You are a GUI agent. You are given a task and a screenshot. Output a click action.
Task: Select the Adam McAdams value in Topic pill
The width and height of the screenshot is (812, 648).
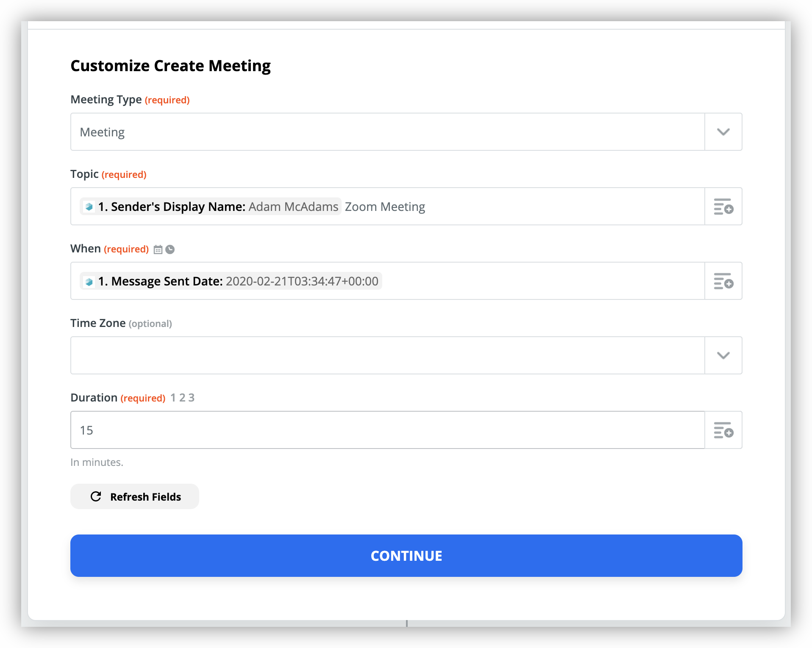point(293,207)
